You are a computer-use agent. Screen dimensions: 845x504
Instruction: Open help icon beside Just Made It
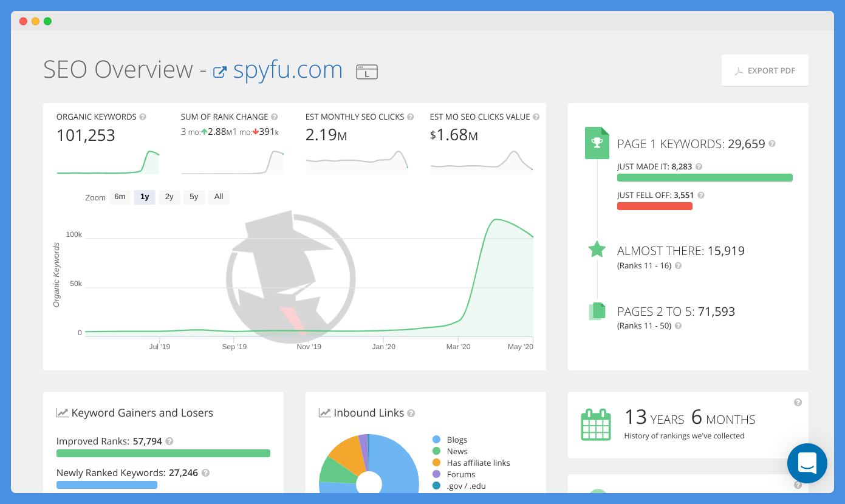(699, 166)
